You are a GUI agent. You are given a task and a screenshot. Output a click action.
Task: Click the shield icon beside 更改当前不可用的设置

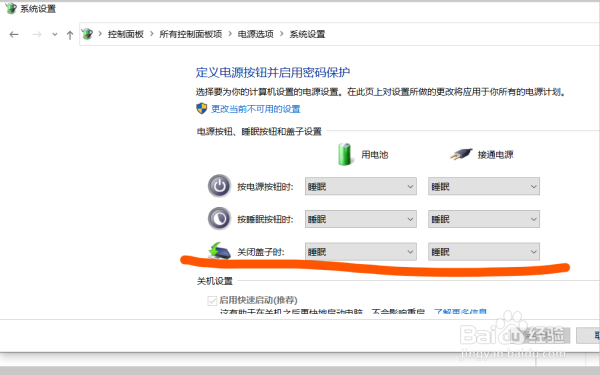[202, 109]
